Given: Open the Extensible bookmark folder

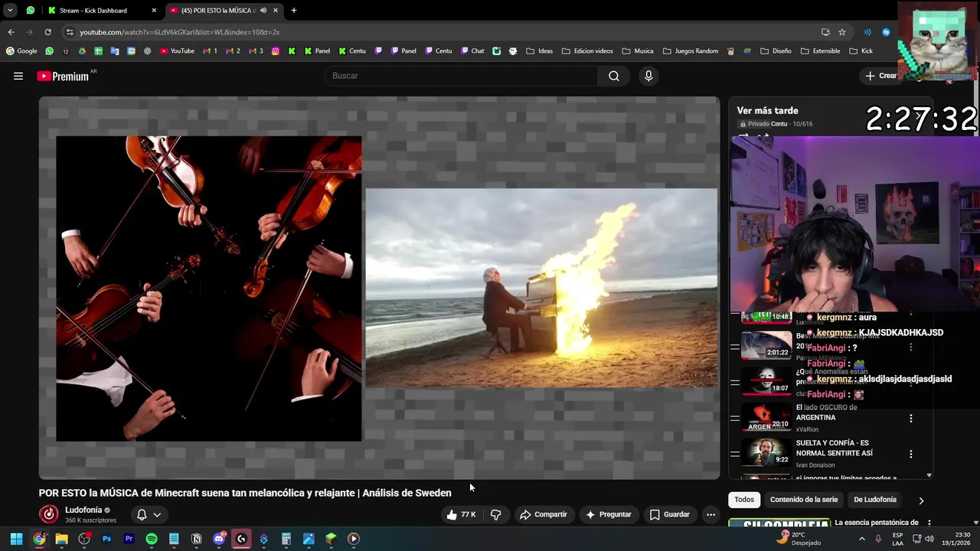Looking at the screenshot, I should click(820, 51).
